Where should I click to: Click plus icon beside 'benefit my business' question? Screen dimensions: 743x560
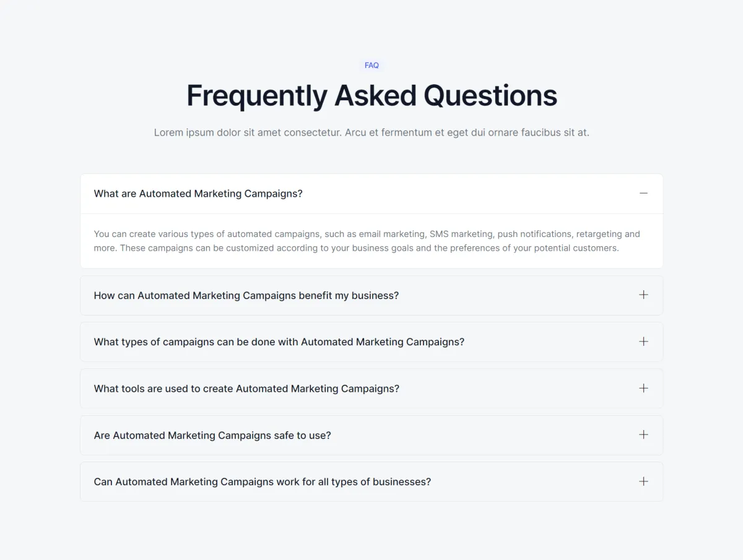click(x=643, y=295)
